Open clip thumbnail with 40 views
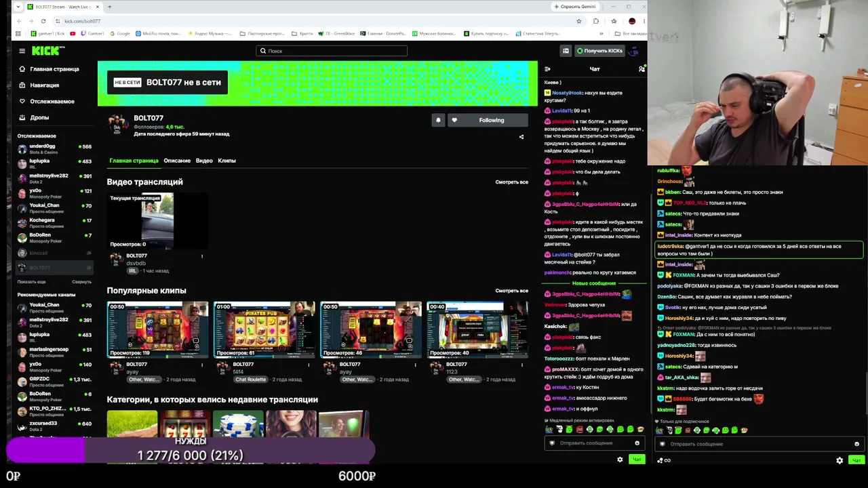This screenshot has height=488, width=868. (x=477, y=329)
